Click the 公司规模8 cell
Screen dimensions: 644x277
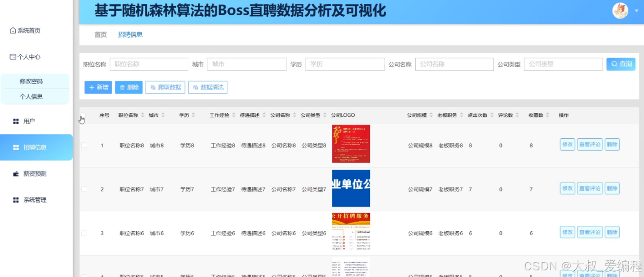[420, 145]
